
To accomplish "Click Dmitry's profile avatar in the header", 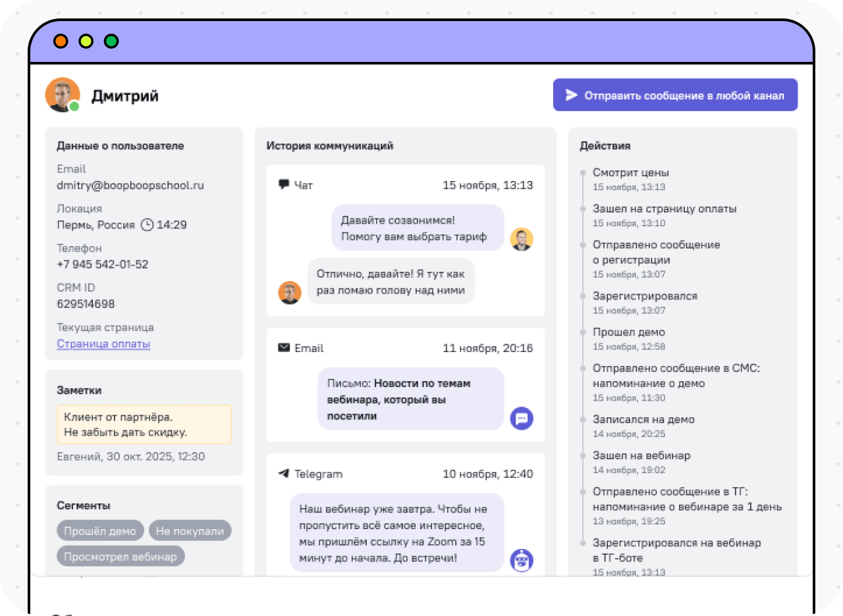I will click(63, 95).
